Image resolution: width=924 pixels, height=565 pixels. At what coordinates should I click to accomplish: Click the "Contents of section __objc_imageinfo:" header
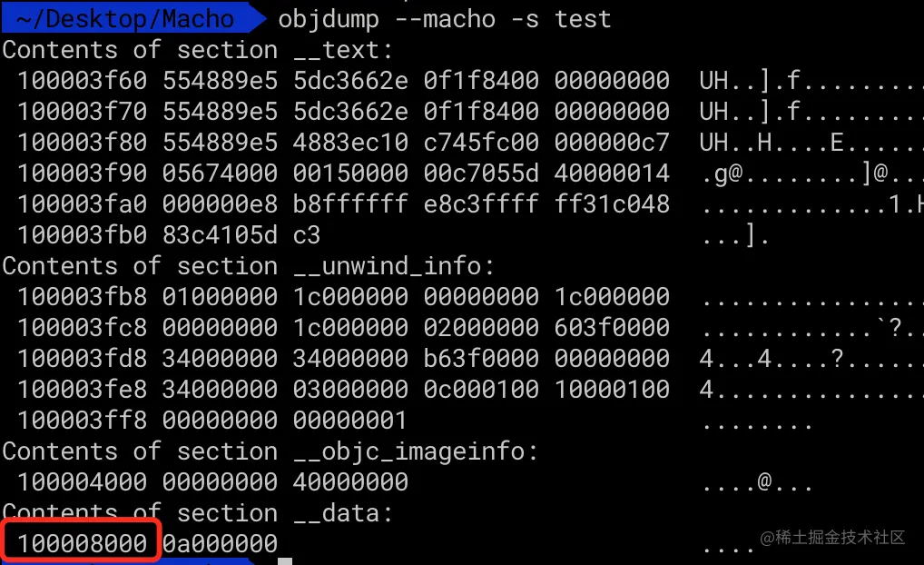pos(270,451)
